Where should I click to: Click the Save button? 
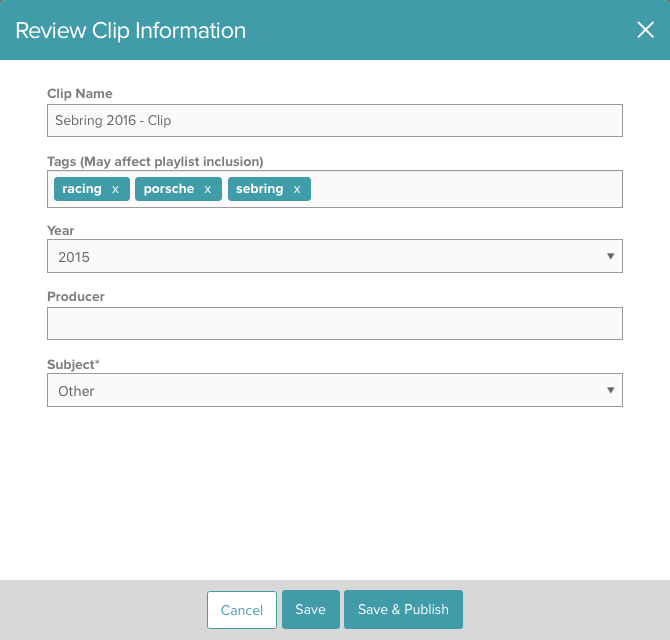[x=310, y=610]
